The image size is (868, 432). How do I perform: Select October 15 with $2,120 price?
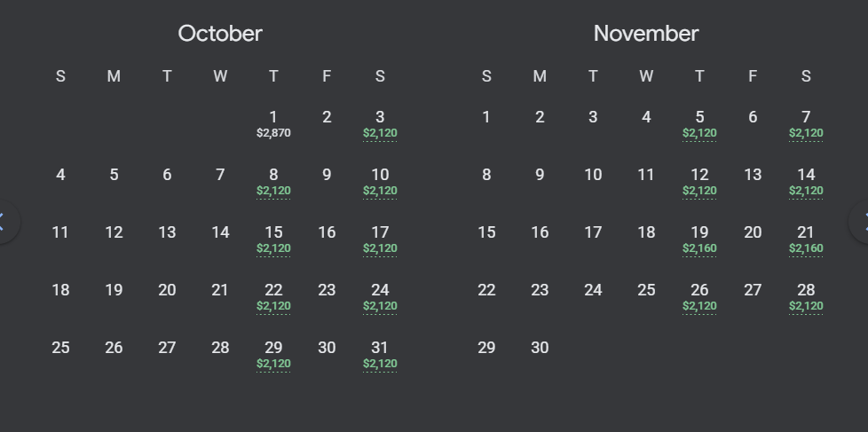coord(273,240)
